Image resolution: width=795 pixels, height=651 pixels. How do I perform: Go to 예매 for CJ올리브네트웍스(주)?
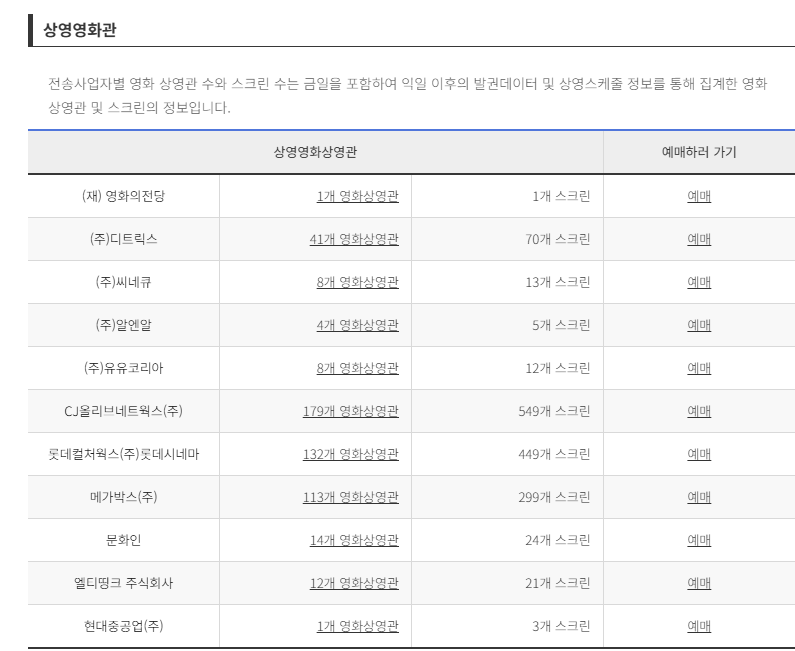[x=699, y=411]
